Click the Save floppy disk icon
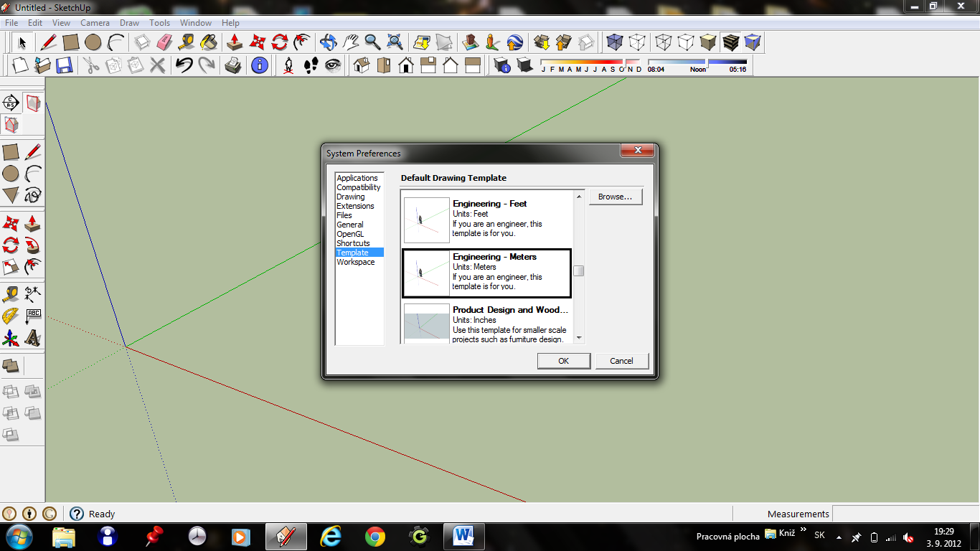Viewport: 980px width, 551px height. (64, 66)
